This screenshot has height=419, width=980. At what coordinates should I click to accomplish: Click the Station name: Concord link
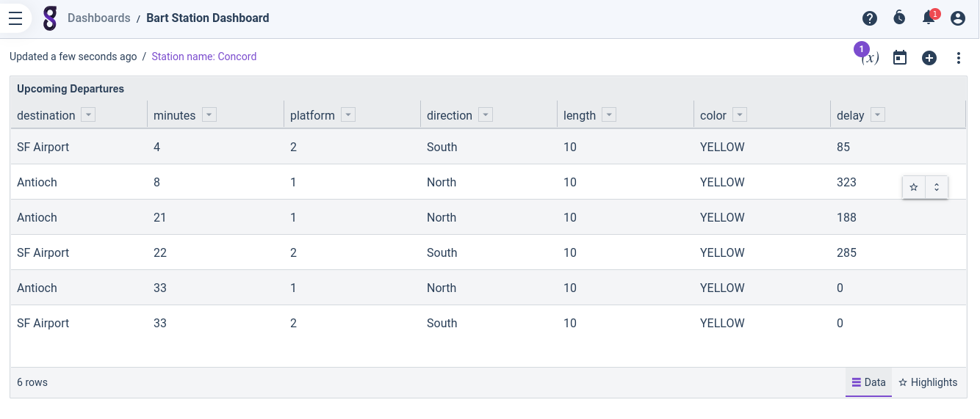coord(203,57)
